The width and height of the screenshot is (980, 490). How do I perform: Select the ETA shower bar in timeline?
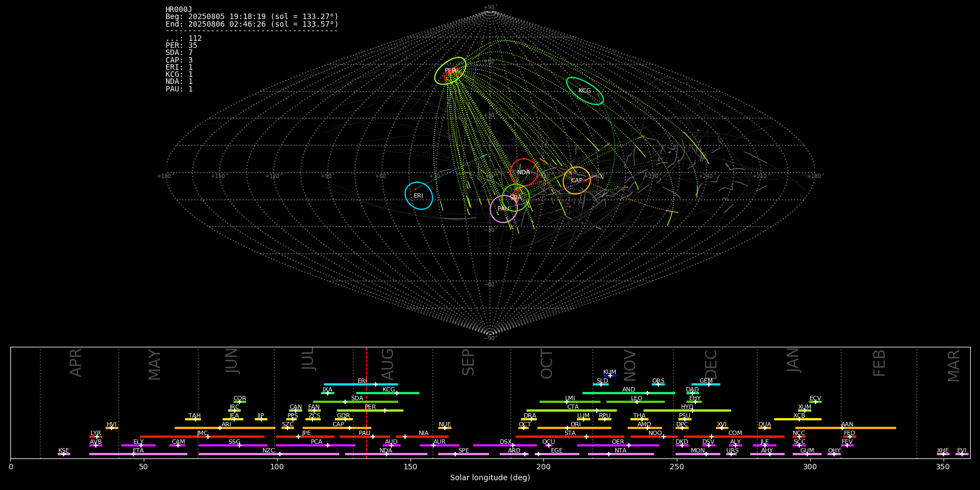(138, 454)
